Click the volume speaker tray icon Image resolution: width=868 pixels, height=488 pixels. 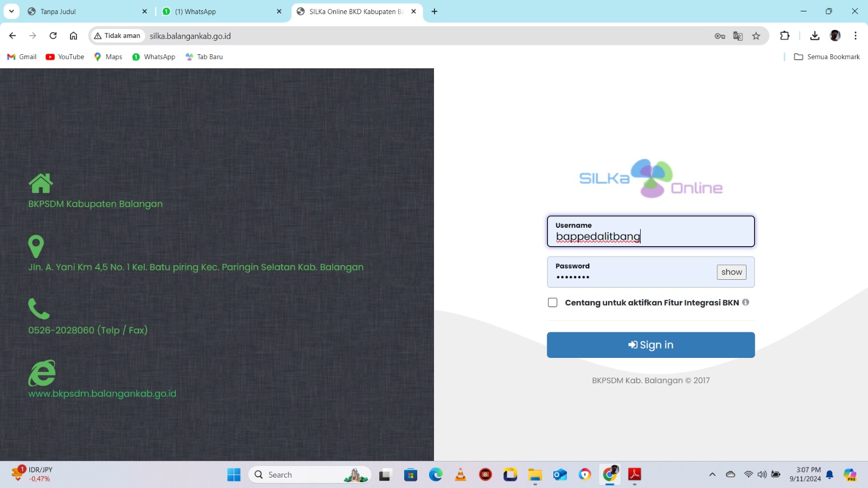click(762, 474)
